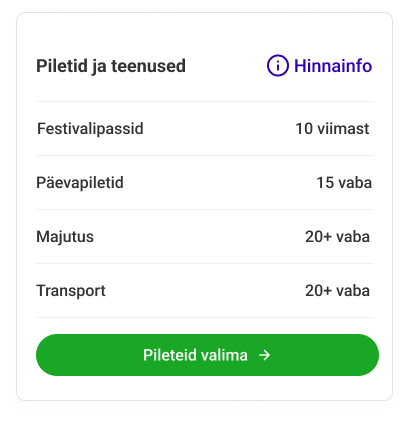Click the arrow icon on Pileteid valima
Screen dimensions: 409x421
tap(265, 355)
